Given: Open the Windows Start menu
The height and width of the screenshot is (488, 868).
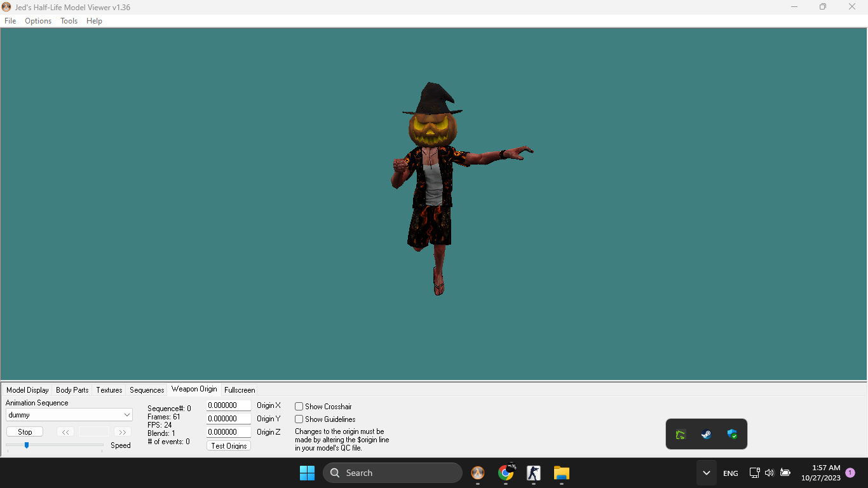Looking at the screenshot, I should [x=307, y=473].
